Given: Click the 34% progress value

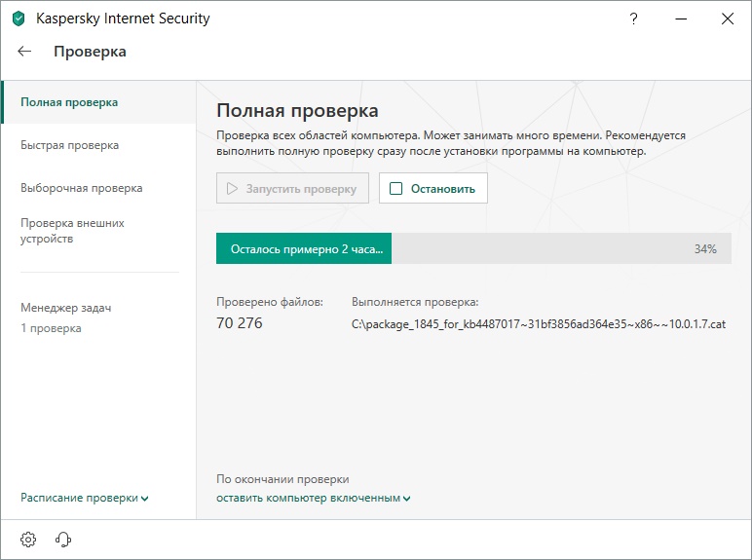Looking at the screenshot, I should click(x=705, y=249).
